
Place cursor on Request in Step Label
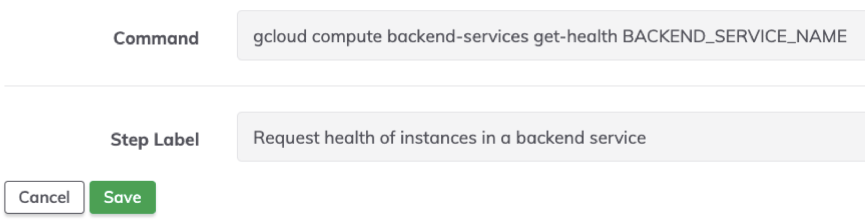tap(286, 138)
